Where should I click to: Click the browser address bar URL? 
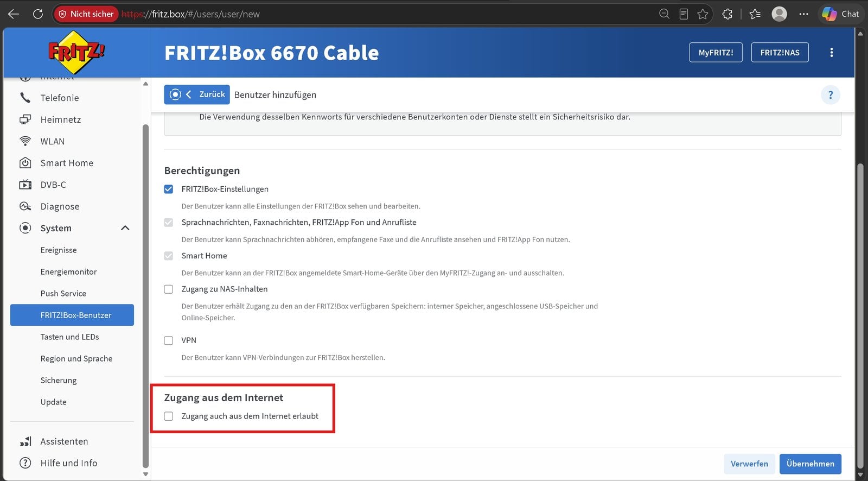tap(190, 14)
